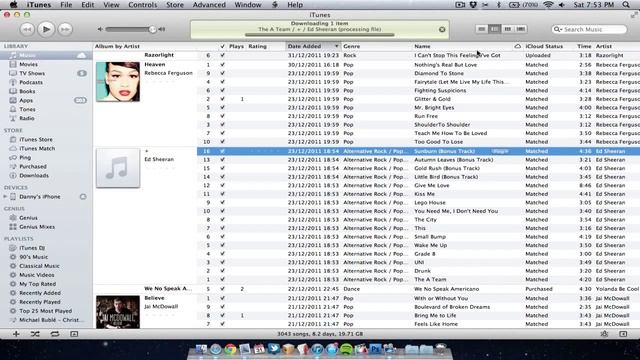Toggle repeat at the bottom bar
This screenshot has width=640, height=360.
coord(55,333)
